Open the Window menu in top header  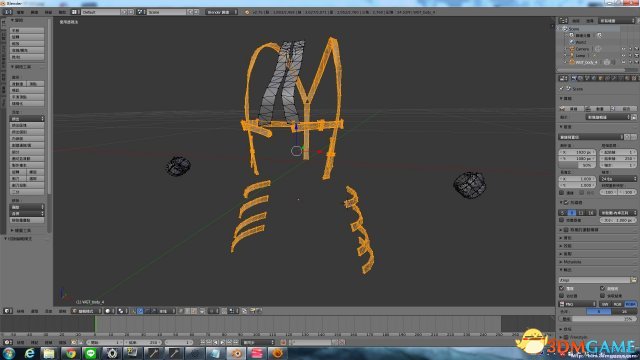tap(48, 12)
